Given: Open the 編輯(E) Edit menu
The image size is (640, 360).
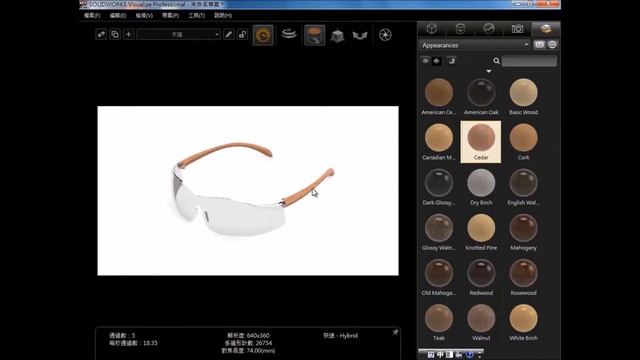Looking at the screenshot, I should click(118, 16).
